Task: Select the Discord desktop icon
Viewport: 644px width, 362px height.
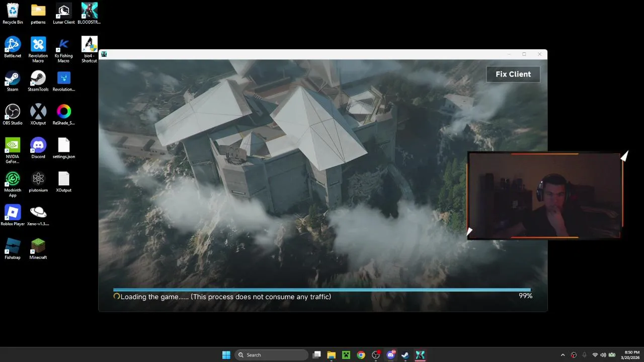Action: pyautogui.click(x=38, y=148)
